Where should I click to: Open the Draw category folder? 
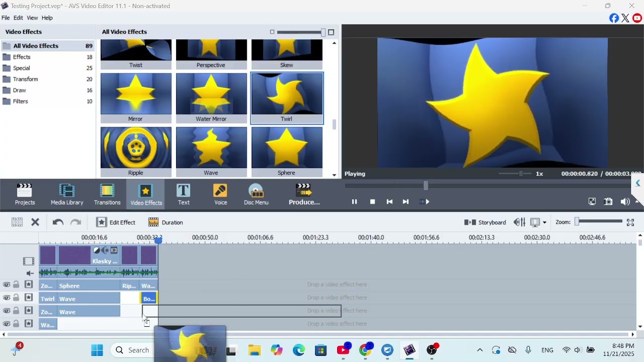pos(47,90)
